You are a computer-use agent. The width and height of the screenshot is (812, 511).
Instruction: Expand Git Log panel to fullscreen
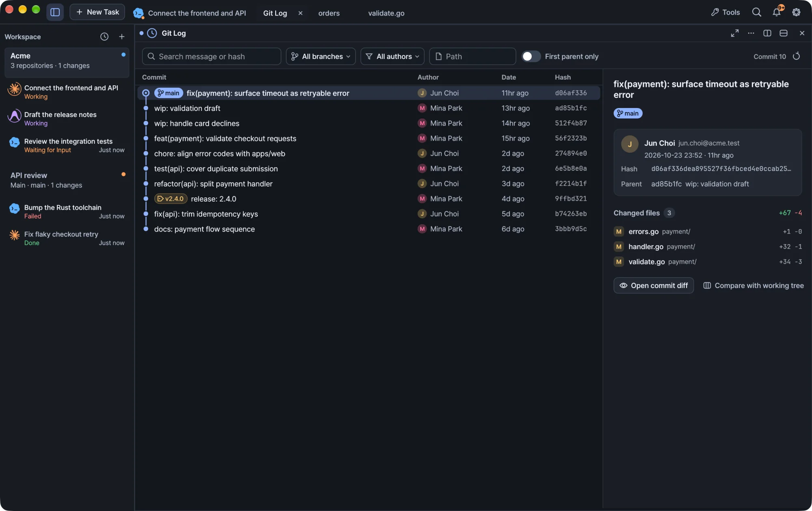[734, 33]
